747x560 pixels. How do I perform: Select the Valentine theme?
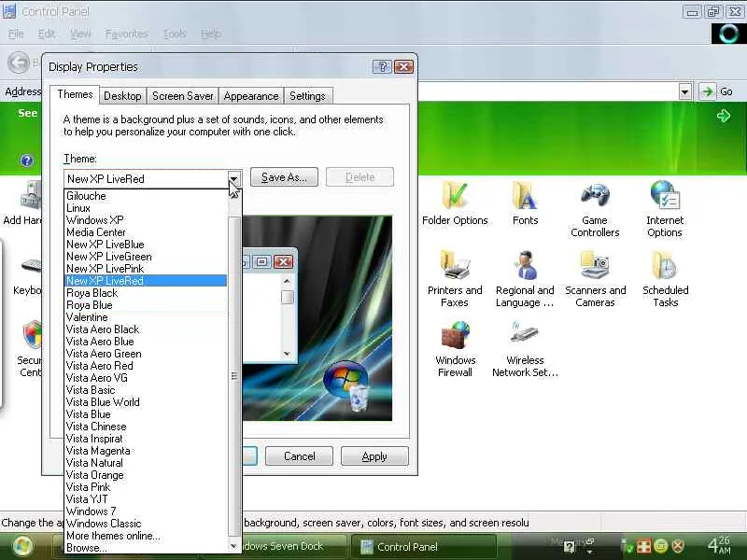[146, 317]
